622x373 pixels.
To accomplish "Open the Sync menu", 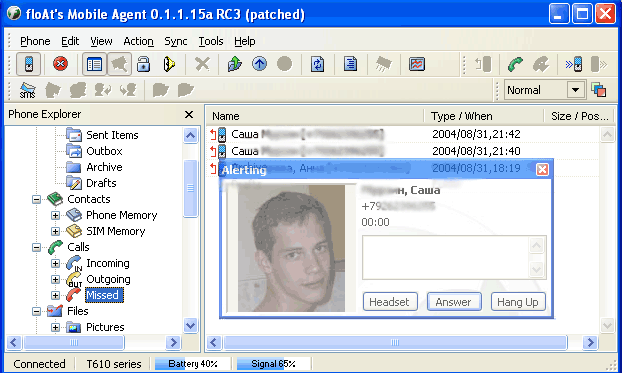I will point(176,41).
